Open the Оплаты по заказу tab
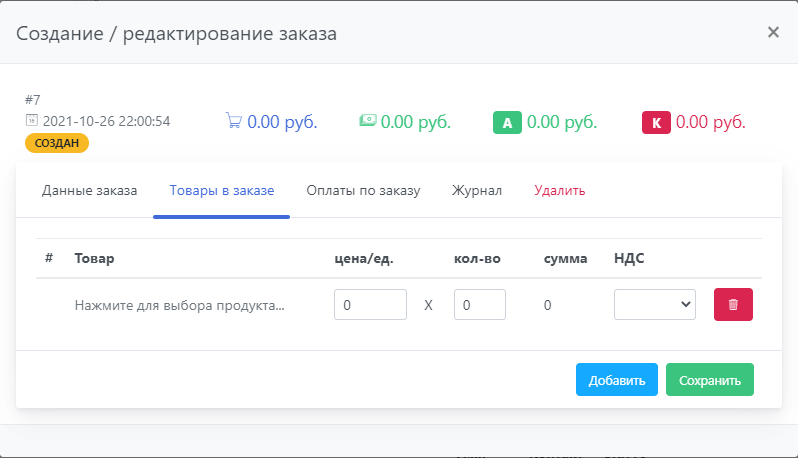This screenshot has height=458, width=798. click(x=363, y=190)
